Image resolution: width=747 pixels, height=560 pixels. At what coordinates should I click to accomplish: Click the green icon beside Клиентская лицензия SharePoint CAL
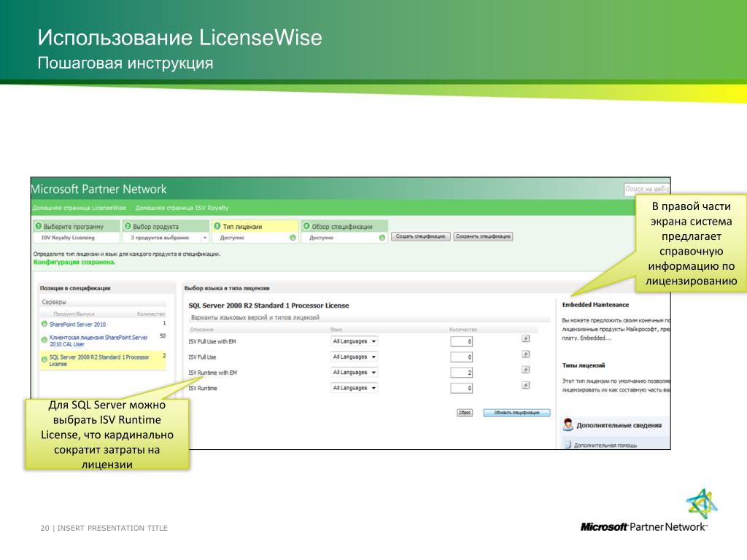(x=44, y=340)
